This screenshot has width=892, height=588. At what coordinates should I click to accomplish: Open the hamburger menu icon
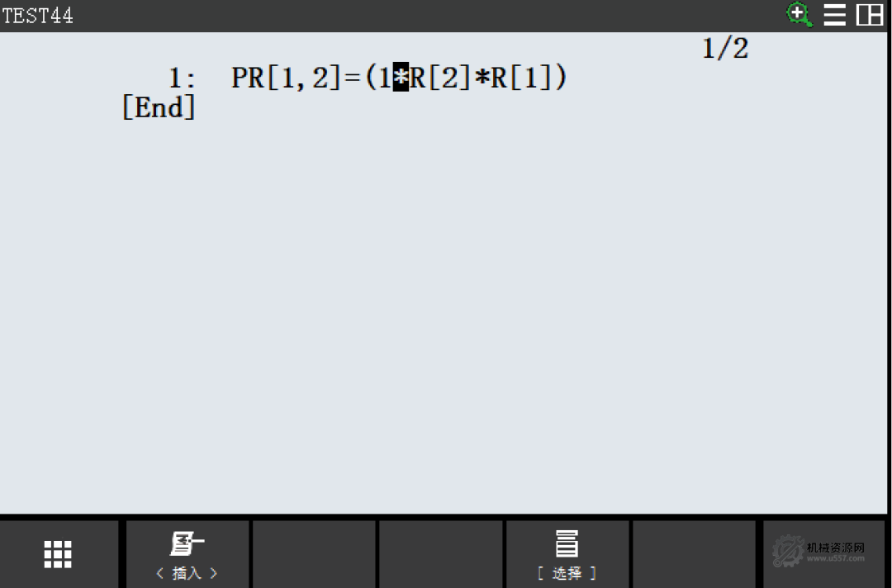pyautogui.click(x=834, y=15)
